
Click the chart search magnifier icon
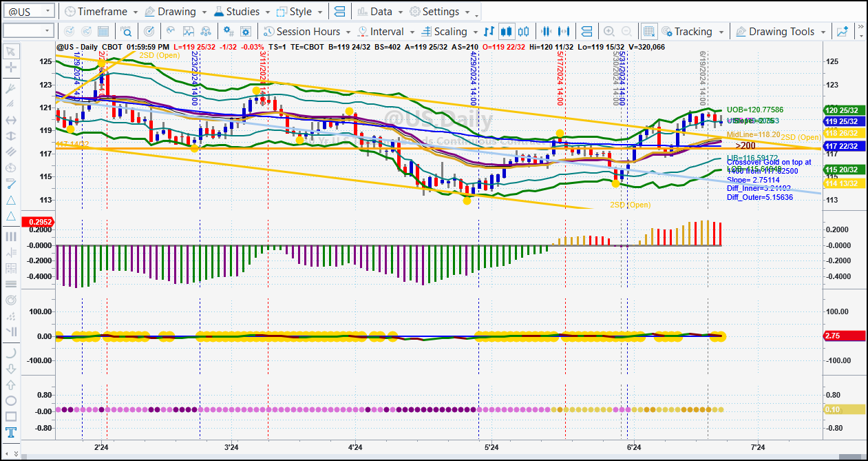[x=127, y=32]
